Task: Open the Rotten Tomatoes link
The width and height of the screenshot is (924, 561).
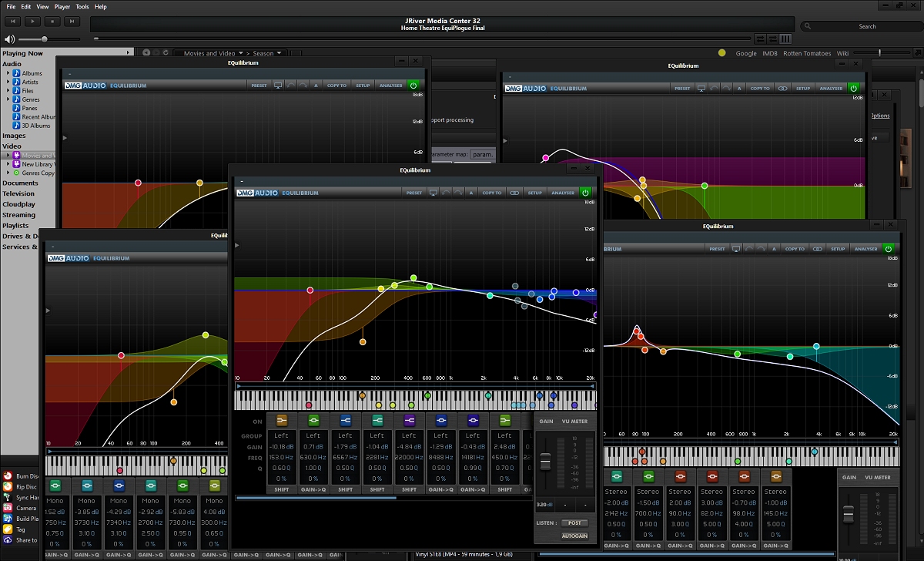Action: coord(807,53)
